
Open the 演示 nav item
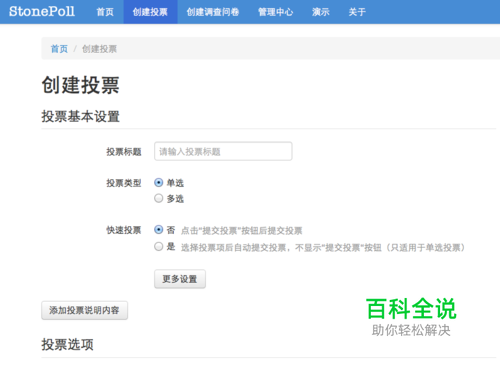321,12
